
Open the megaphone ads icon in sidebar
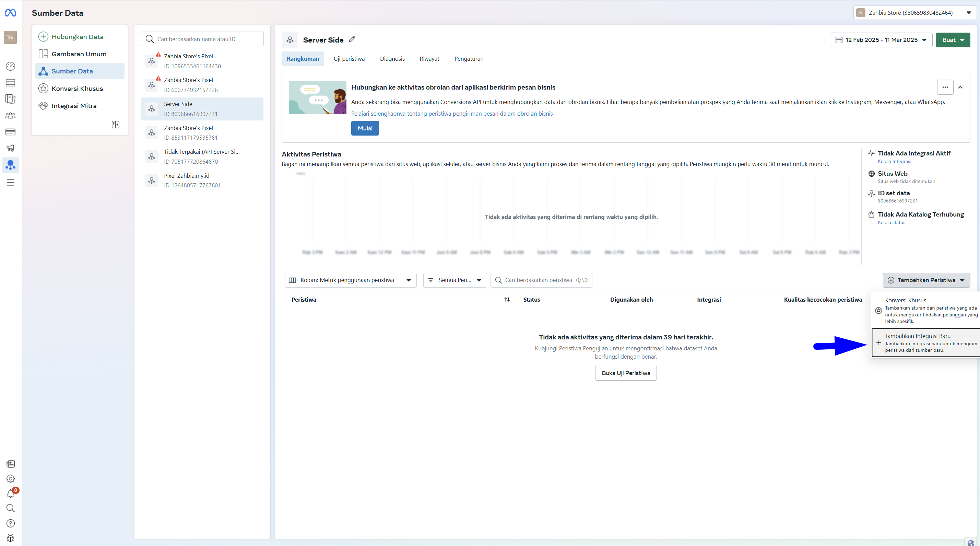pos(10,148)
